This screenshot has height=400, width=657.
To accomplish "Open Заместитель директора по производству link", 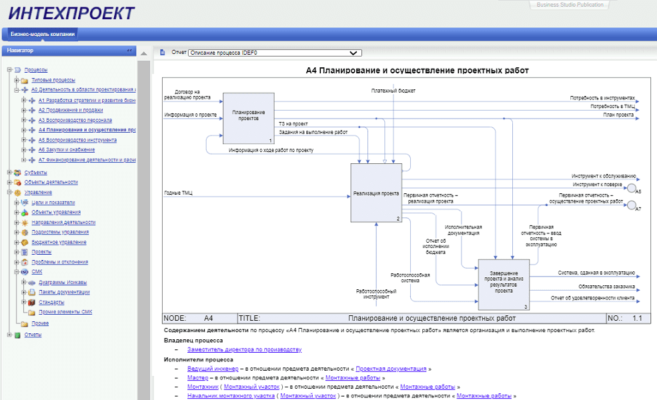I will pos(244,350).
